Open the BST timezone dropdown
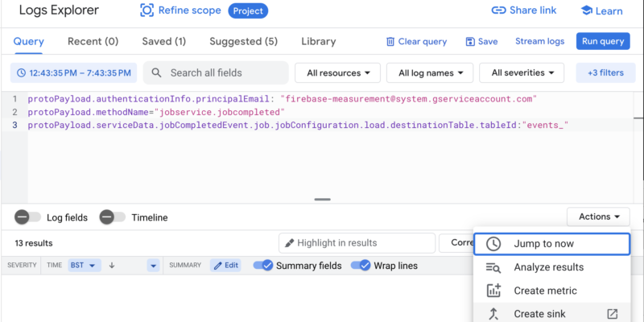The image size is (644, 322). (85, 266)
